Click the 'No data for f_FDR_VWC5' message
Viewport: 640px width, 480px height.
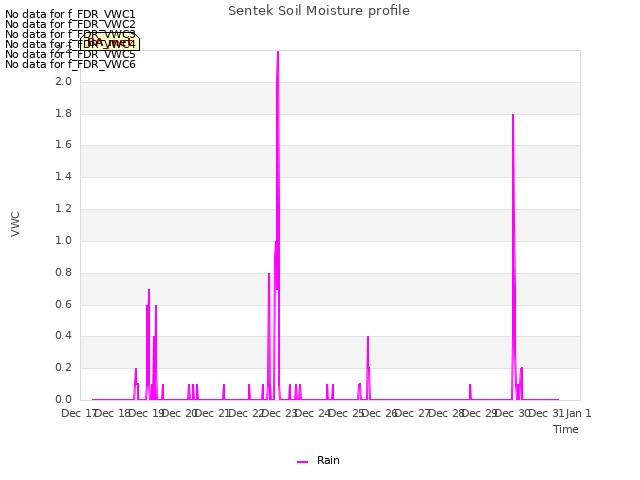70,54
